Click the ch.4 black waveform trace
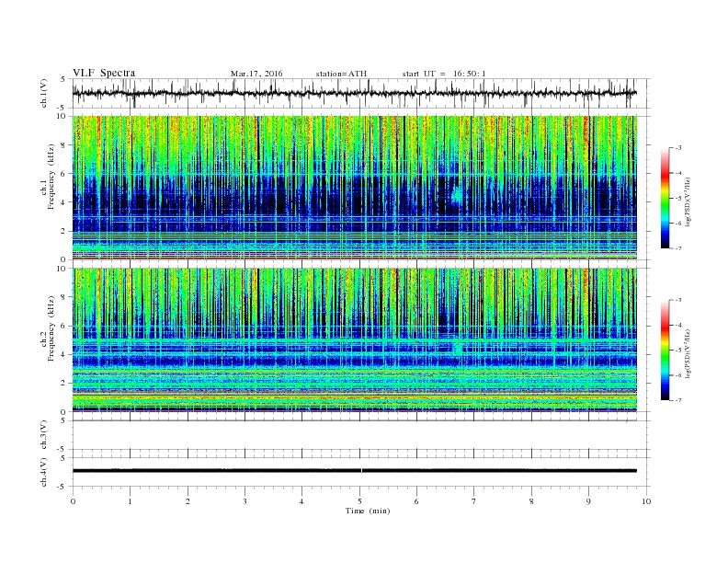Viewport: 728px width, 563px height. pos(354,471)
